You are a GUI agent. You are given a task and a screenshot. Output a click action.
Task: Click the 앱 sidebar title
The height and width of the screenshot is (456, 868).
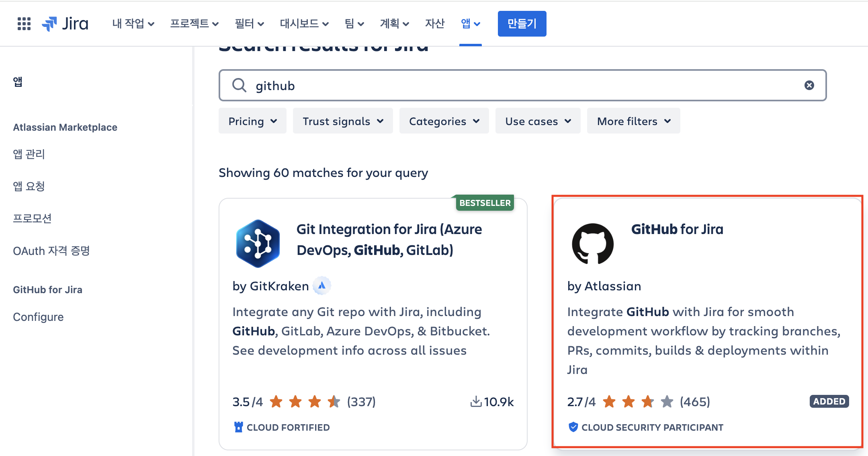18,82
